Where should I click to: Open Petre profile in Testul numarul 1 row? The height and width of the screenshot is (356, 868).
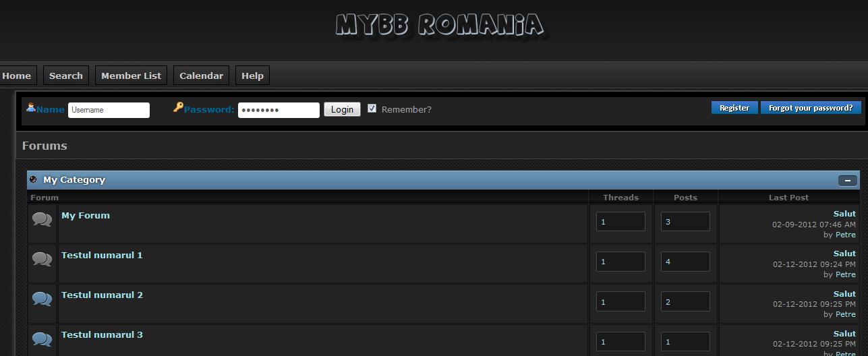846,274
